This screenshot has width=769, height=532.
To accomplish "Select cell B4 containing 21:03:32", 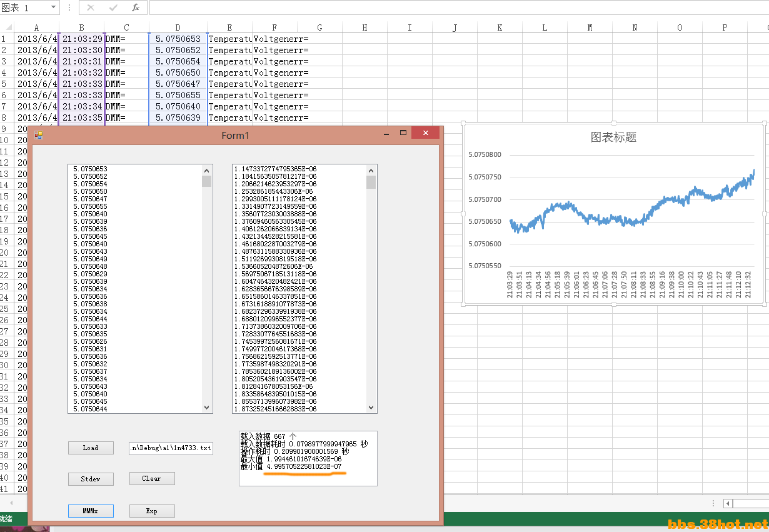I will click(x=81, y=73).
